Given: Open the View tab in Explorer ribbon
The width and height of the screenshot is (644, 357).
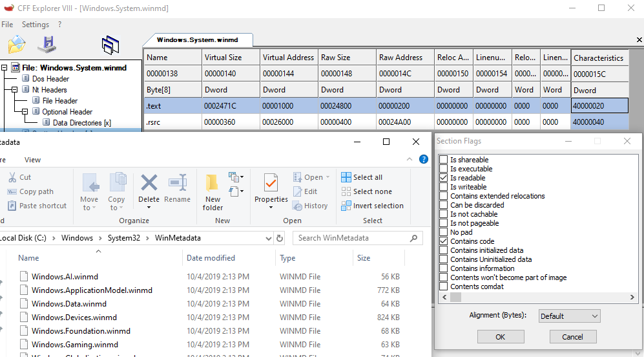Looking at the screenshot, I should click(32, 160).
